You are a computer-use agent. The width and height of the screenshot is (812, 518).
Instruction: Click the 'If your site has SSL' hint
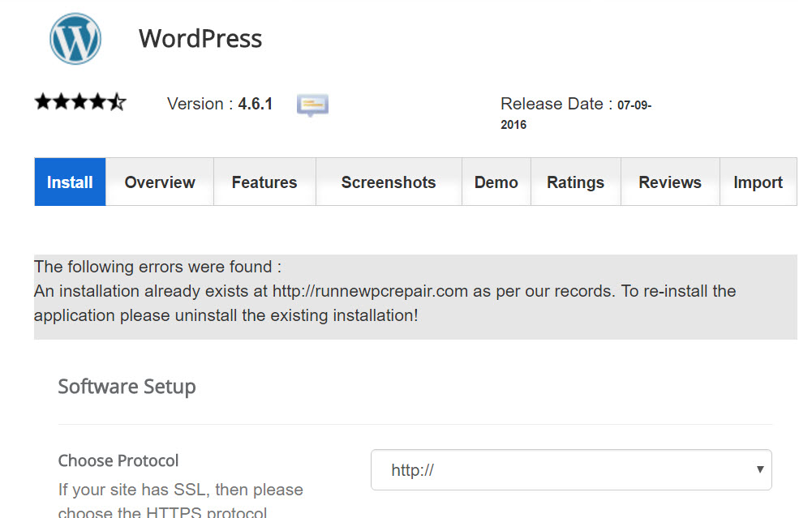tap(181, 501)
